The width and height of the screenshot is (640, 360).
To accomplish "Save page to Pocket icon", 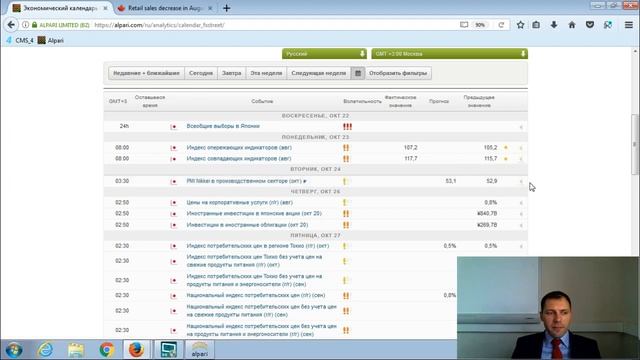I will point(590,25).
